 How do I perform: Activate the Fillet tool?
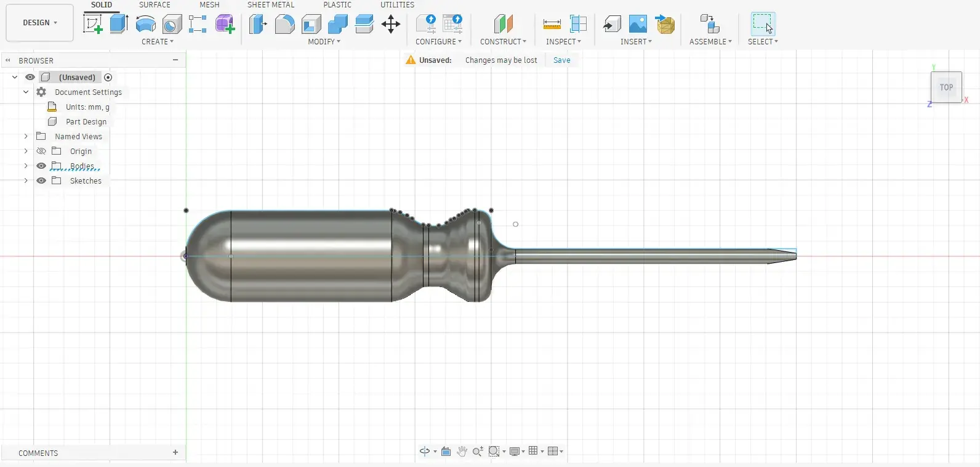(x=284, y=24)
